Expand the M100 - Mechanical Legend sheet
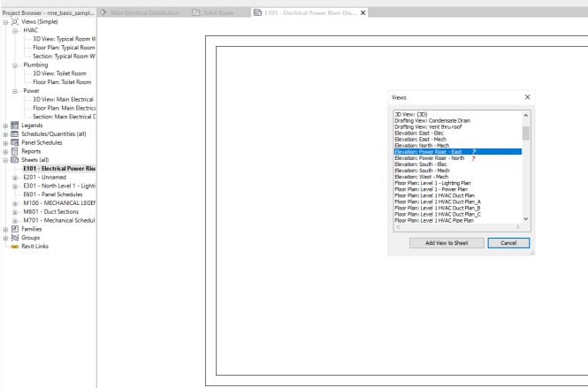Screen dimensions: 588x388 click(x=14, y=203)
